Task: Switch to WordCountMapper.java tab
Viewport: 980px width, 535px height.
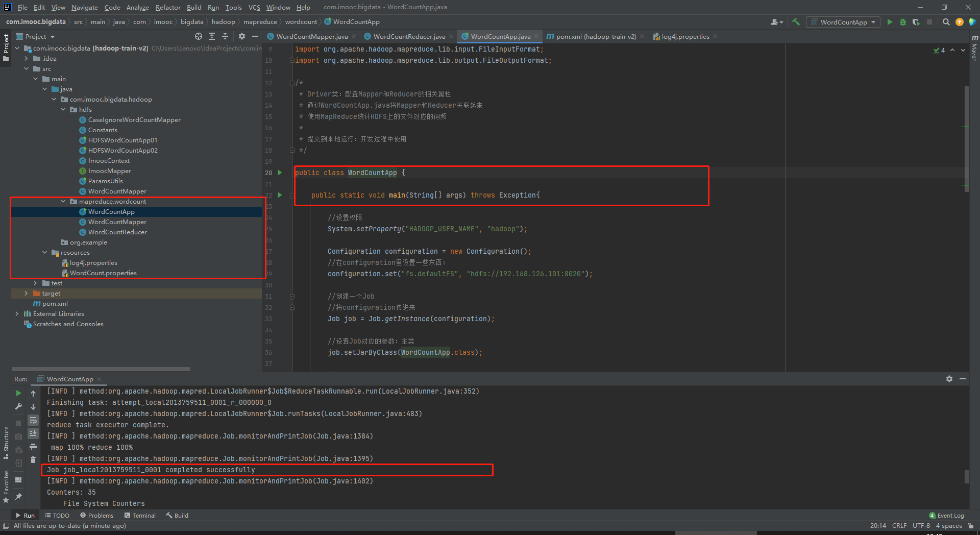Action: (x=312, y=36)
